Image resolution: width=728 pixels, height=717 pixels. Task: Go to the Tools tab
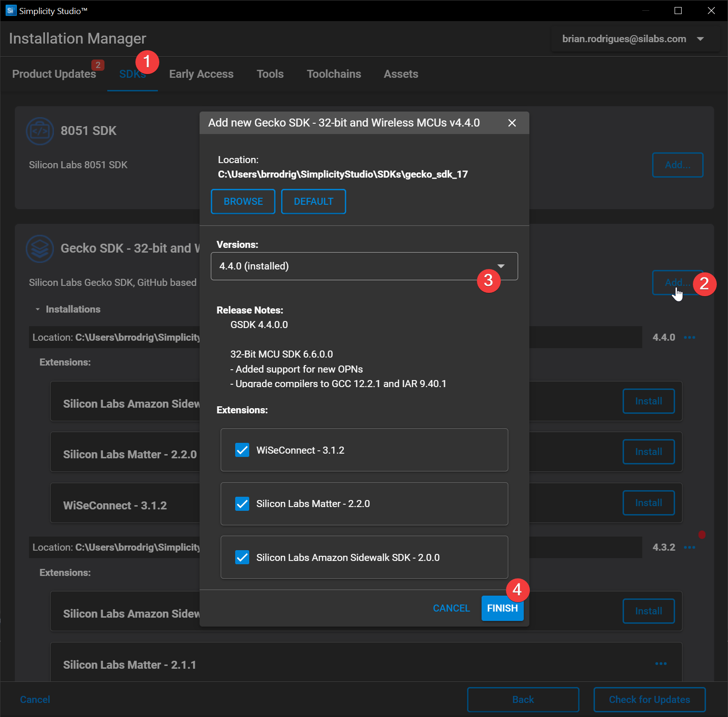click(270, 74)
